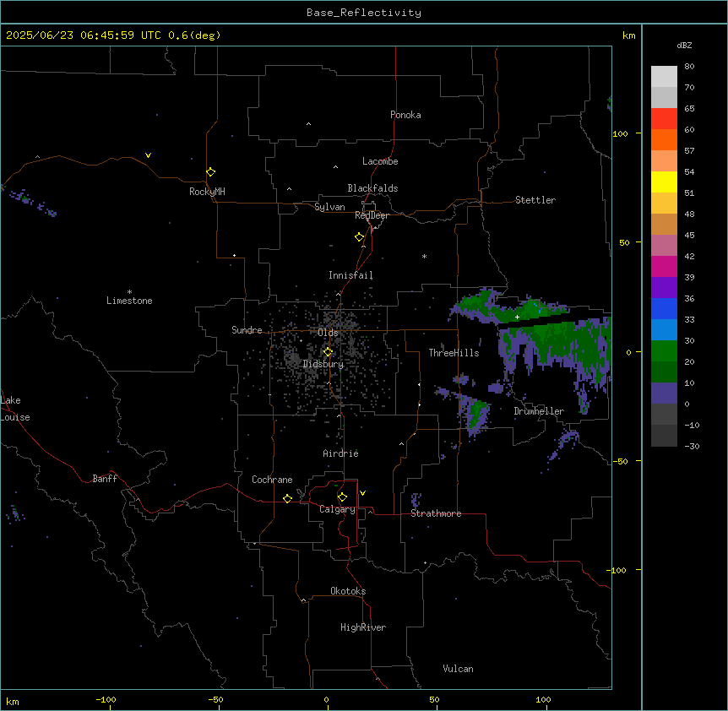Click the Base_Reflectivity title

pos(364,13)
